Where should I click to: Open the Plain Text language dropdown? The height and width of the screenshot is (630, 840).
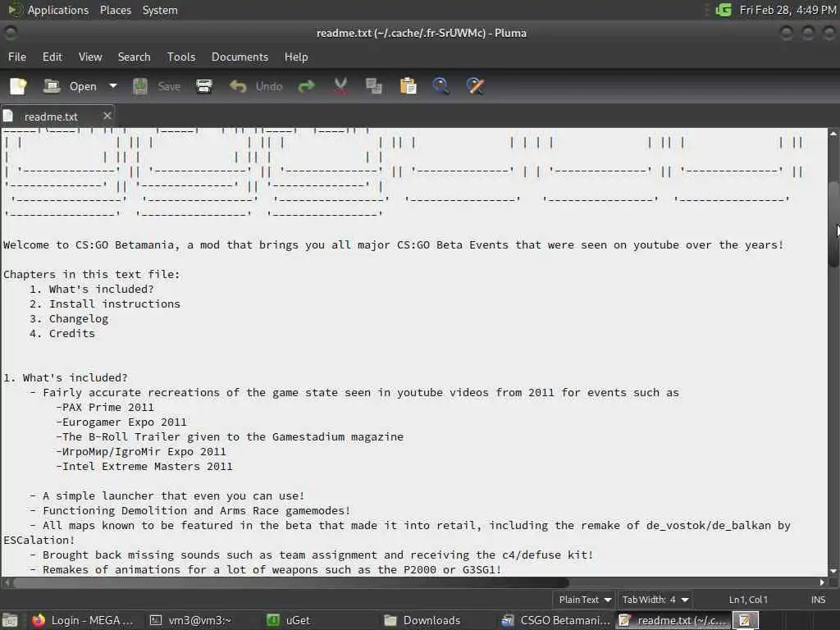tap(584, 600)
